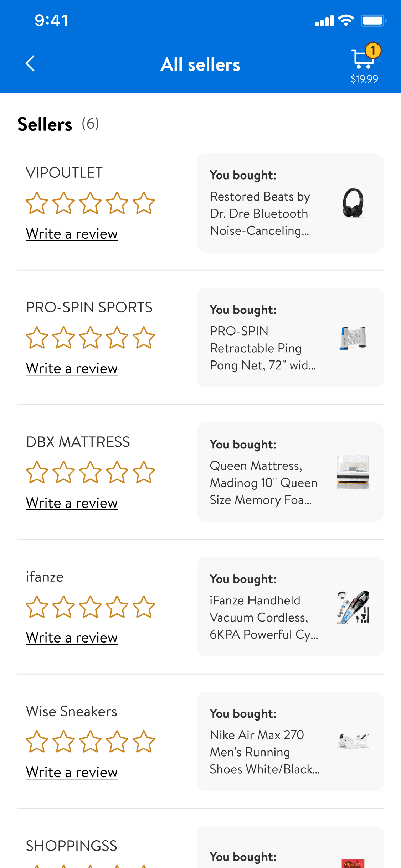View the ping pong net thumbnail
The height and width of the screenshot is (868, 401).
coord(353,338)
